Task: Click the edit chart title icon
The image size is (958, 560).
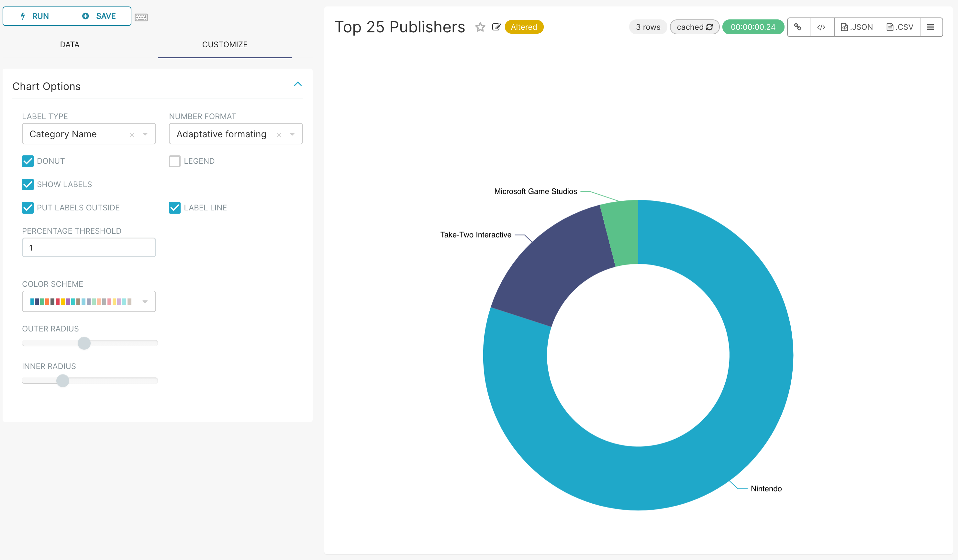Action: [x=496, y=27]
